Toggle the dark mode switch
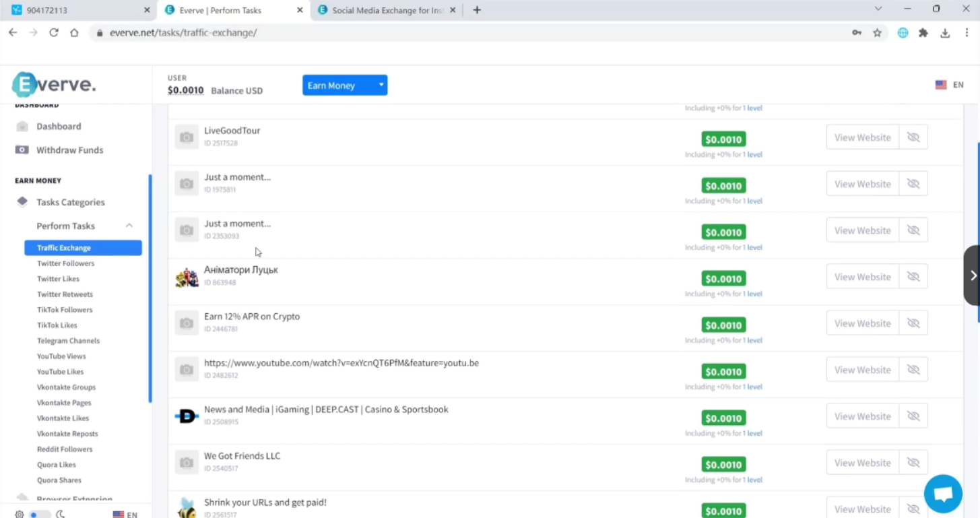The image size is (980, 518). [40, 514]
